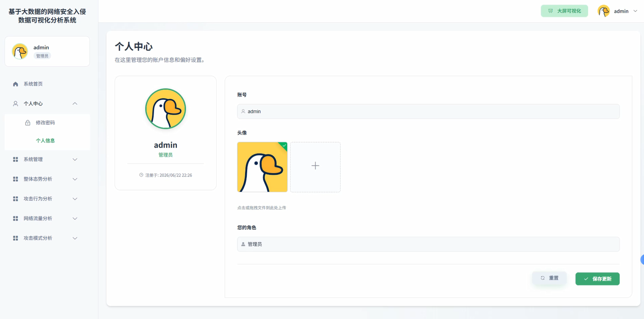Click the 大屏可视化 button

coord(564,11)
